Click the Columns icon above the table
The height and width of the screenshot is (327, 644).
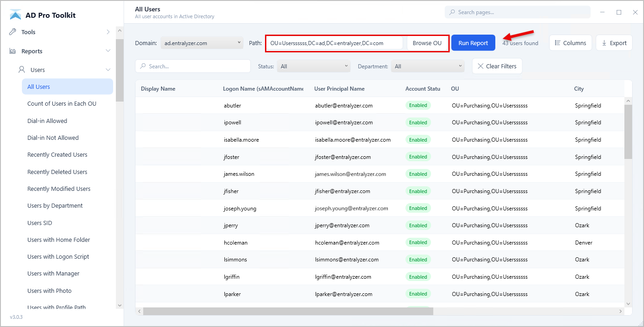pos(557,42)
